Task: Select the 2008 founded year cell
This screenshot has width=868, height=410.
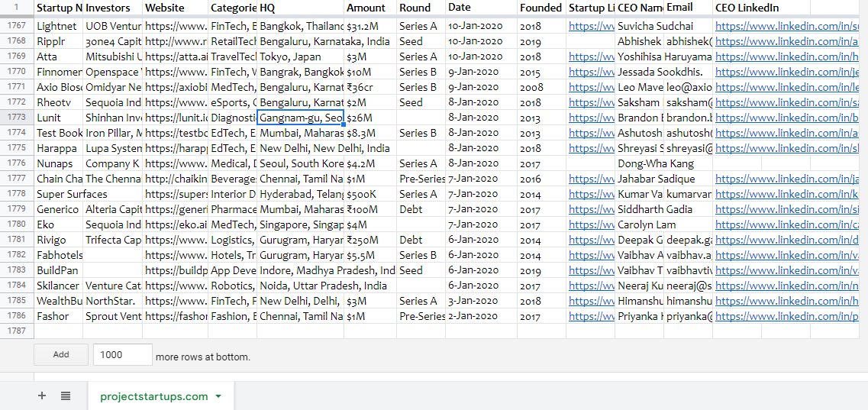Action: [x=541, y=87]
